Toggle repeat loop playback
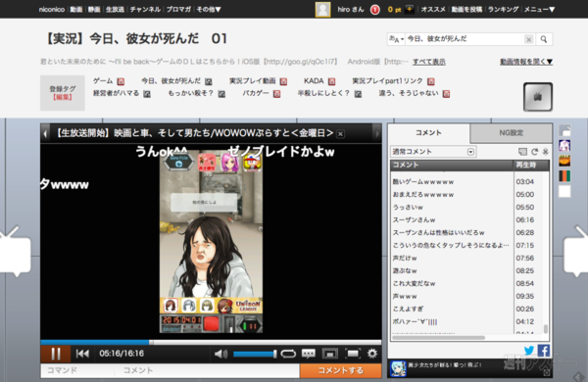The width and height of the screenshot is (588, 382). (288, 354)
